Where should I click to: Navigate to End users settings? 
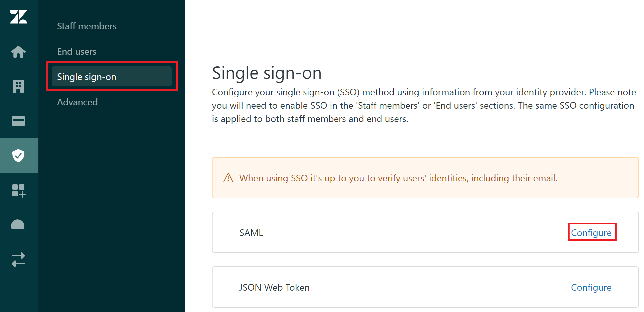[77, 51]
